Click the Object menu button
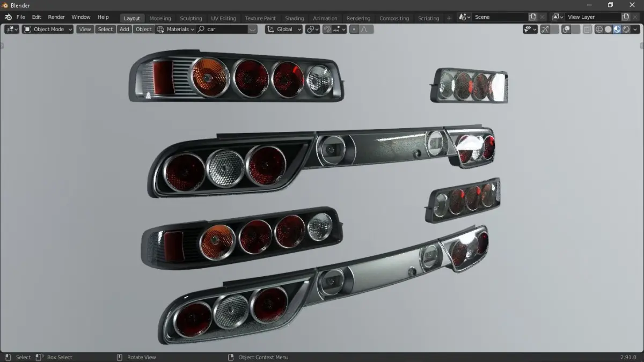This screenshot has height=362, width=644. pyautogui.click(x=143, y=29)
